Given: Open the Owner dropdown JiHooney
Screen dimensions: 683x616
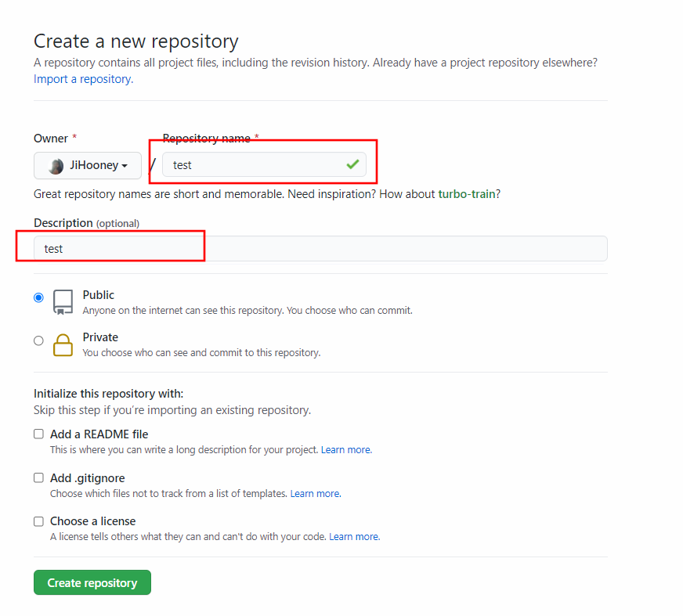Looking at the screenshot, I should (x=88, y=165).
